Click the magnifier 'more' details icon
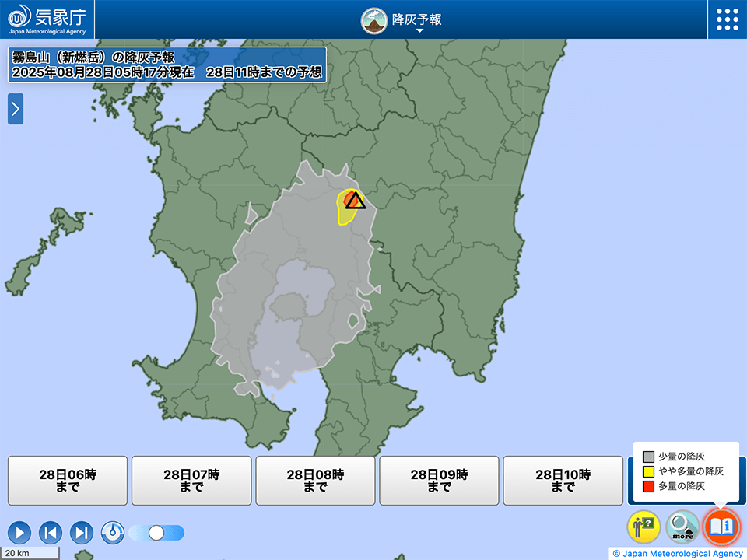 [x=682, y=527]
